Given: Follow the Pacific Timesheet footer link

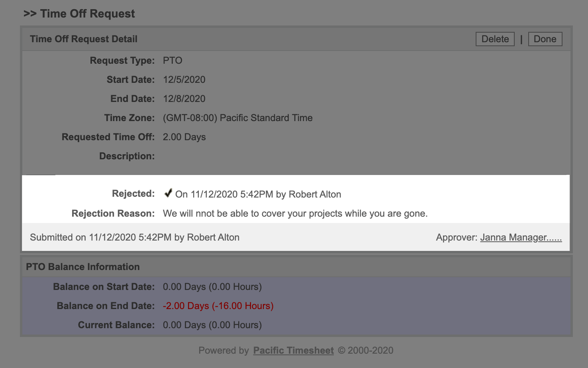Looking at the screenshot, I should (293, 350).
